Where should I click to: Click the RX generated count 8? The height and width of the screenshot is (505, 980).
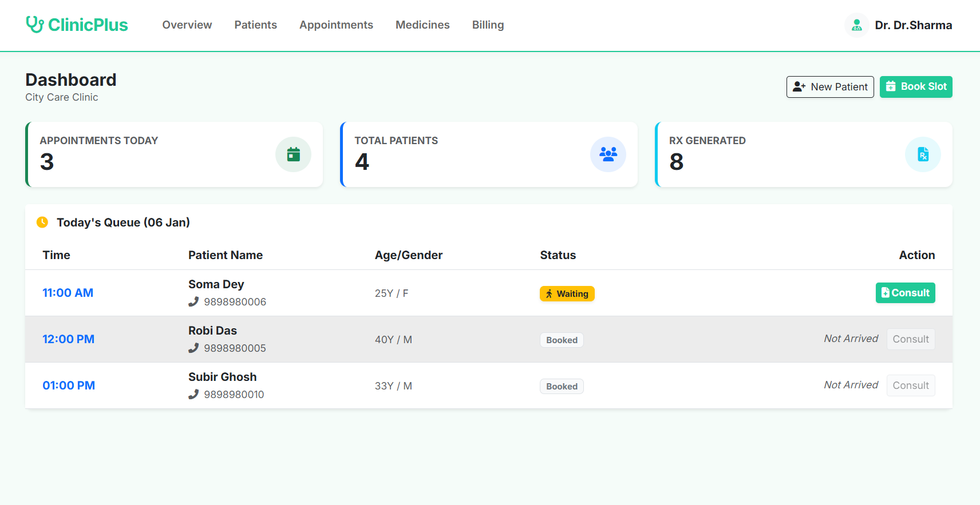[x=677, y=162]
